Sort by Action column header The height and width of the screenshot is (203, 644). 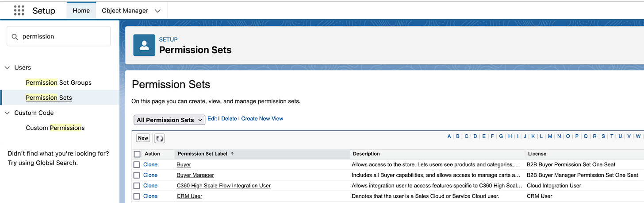click(153, 154)
